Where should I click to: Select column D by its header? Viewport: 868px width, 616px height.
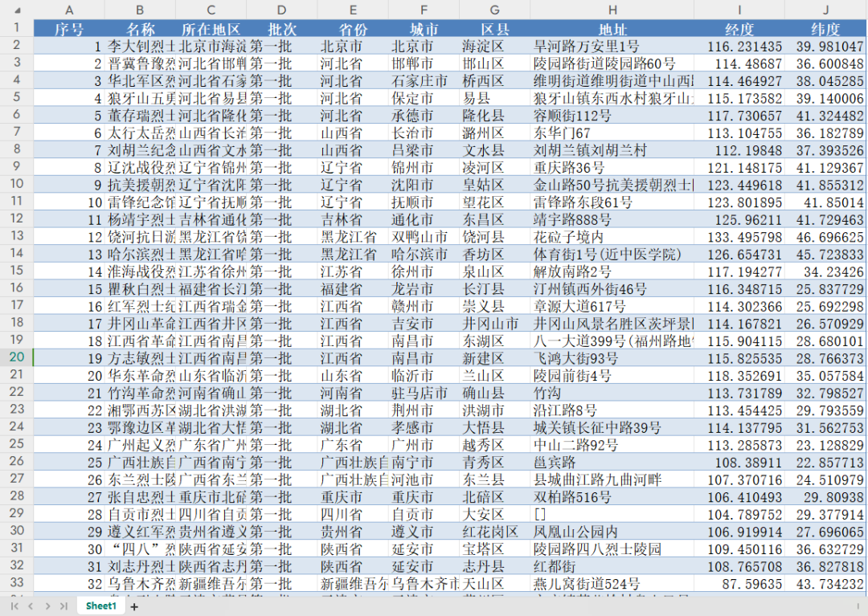coord(282,10)
